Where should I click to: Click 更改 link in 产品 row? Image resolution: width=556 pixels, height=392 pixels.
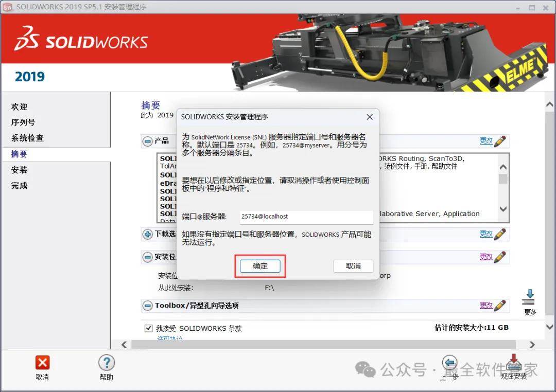click(486, 141)
